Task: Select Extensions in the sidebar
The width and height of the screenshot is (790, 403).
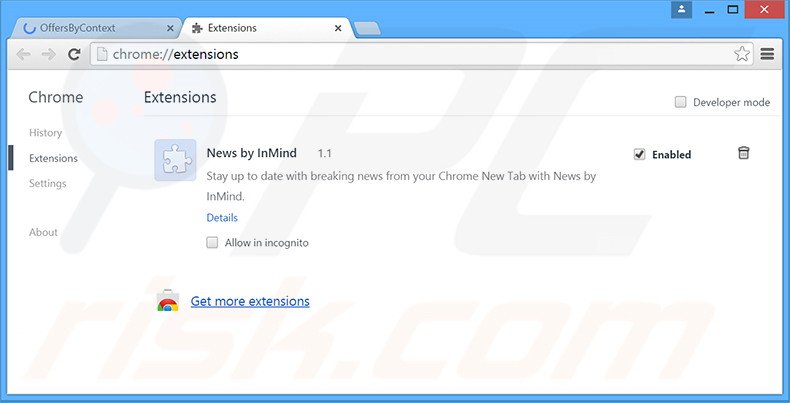Action: point(53,158)
